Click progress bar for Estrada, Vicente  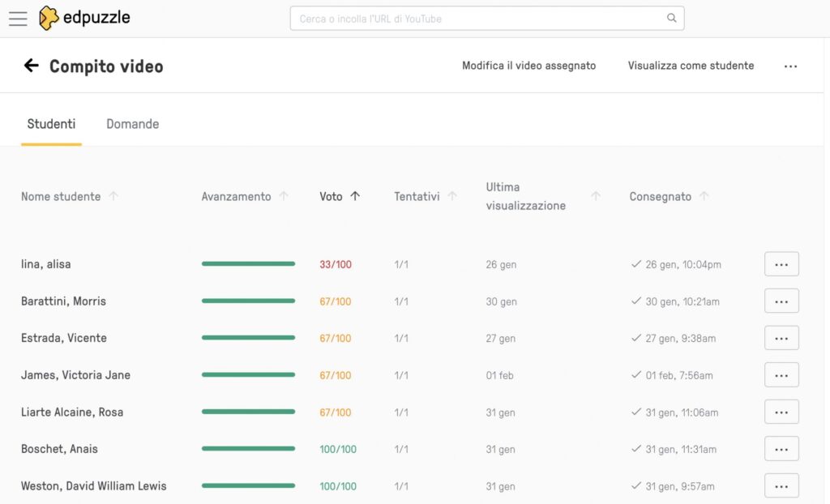pyautogui.click(x=248, y=338)
